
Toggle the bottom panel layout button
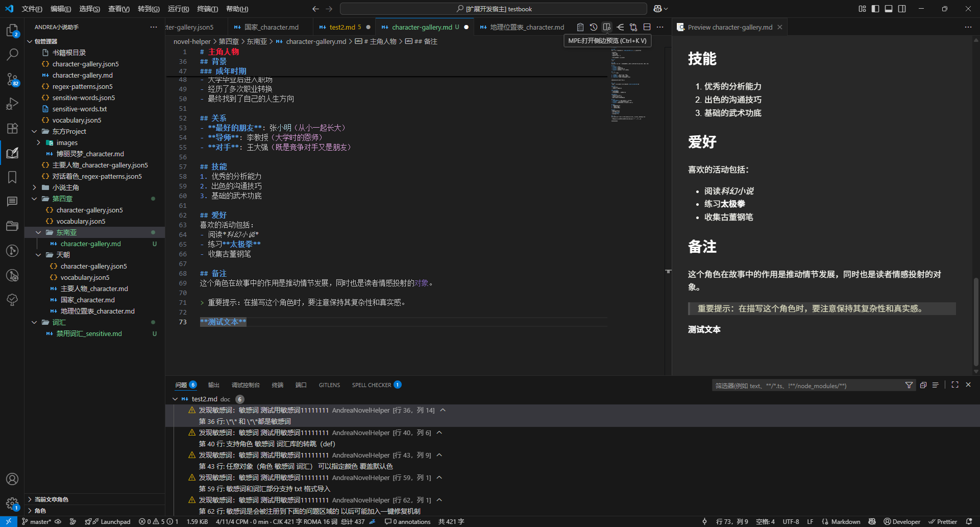889,9
